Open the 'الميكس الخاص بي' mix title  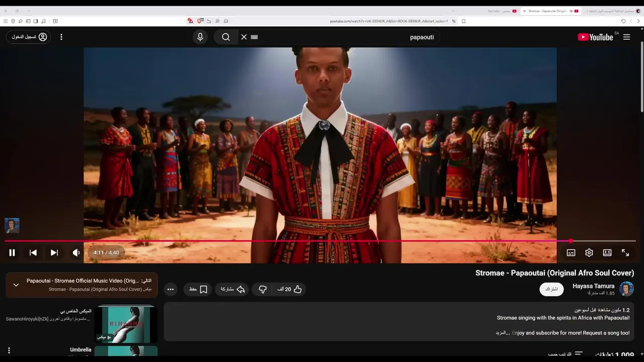[76, 311]
